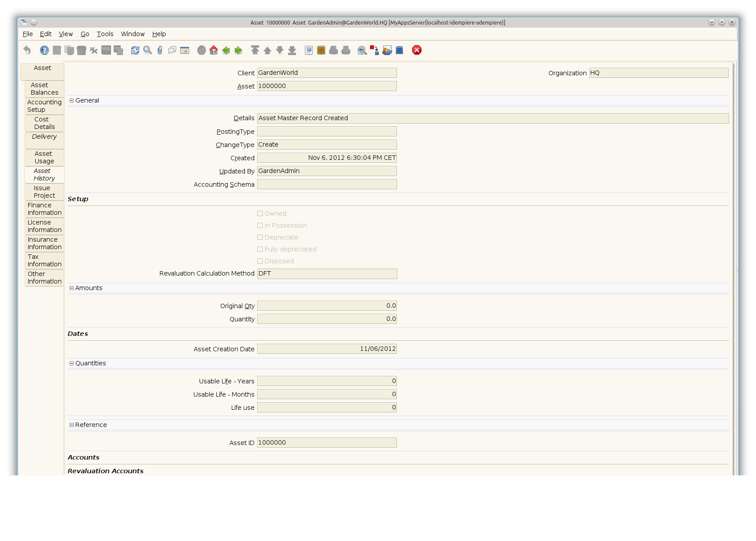Click the Zoom Across icon
Viewport: 756px width, 541px height.
(x=362, y=50)
